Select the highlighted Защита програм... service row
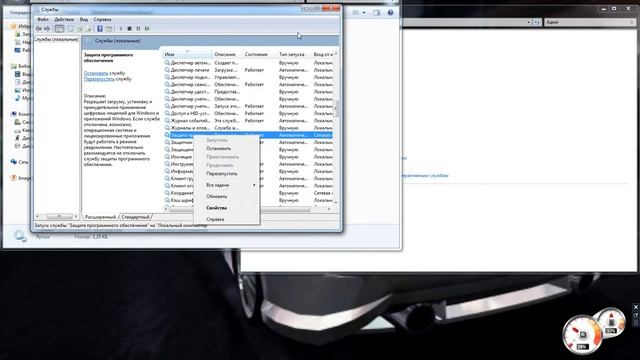Viewport: 640px width, 360px height. click(249, 135)
